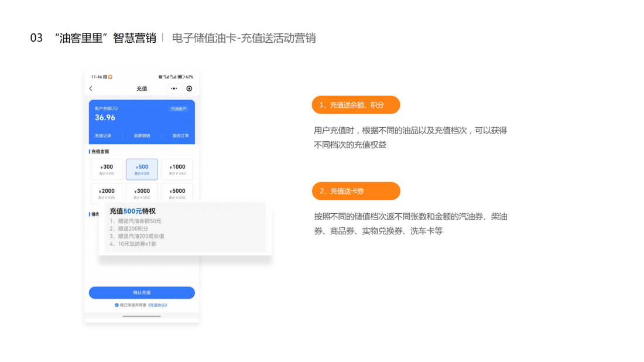
Task: Click the slide title “油客里里”智慧营销
Action: (105, 38)
